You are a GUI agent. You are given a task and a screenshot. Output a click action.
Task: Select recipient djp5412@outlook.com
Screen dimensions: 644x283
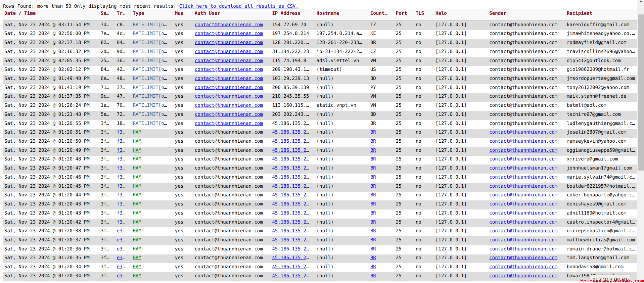tap(594, 61)
